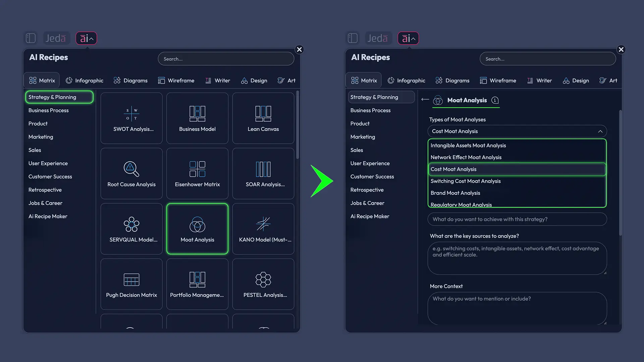Click the SWOT Analysis recipe icon
This screenshot has height=362, width=644.
click(x=131, y=114)
